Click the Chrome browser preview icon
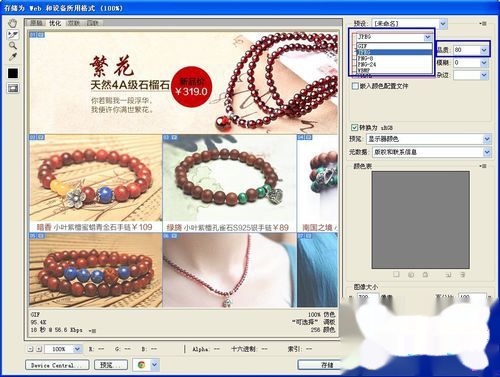This screenshot has width=500, height=377. pyautogui.click(x=141, y=365)
